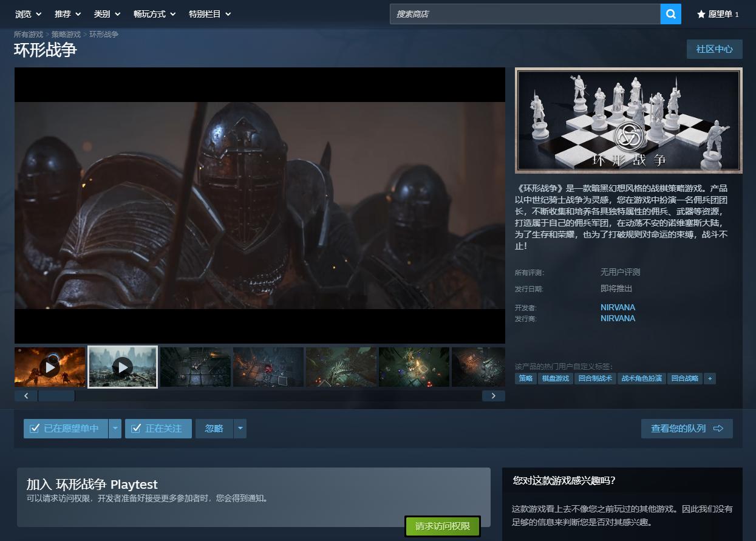Play the first trailer thumbnail

tap(50, 367)
